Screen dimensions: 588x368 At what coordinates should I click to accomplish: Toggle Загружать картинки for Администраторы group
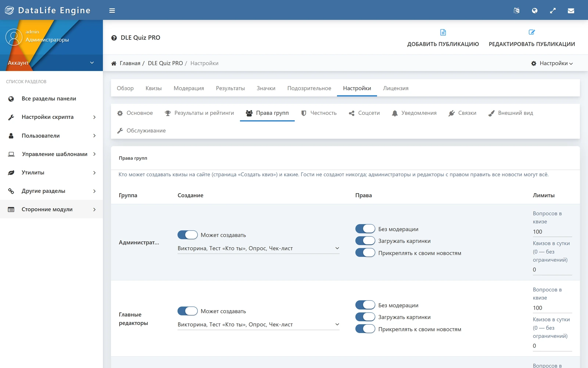365,241
